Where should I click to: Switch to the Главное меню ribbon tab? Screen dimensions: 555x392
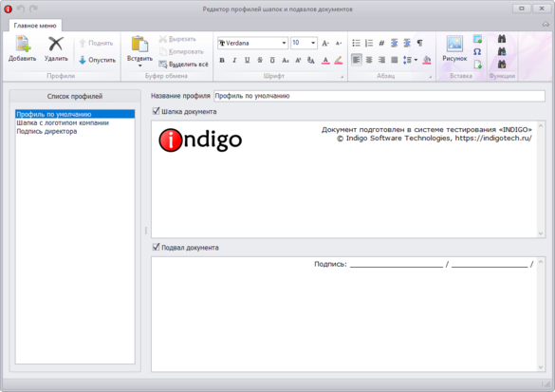pos(35,26)
